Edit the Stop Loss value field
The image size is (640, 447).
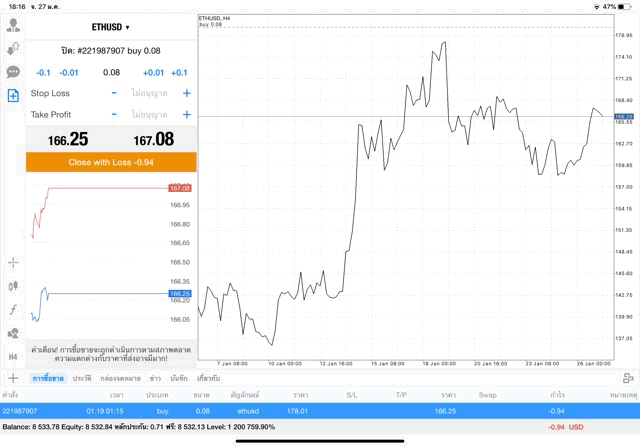149,93
